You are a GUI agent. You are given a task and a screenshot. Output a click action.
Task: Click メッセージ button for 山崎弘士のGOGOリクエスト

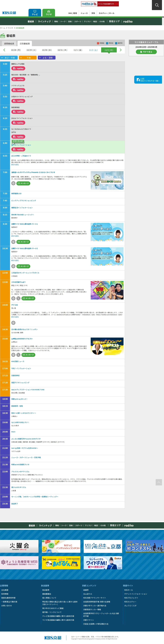(x=28, y=355)
